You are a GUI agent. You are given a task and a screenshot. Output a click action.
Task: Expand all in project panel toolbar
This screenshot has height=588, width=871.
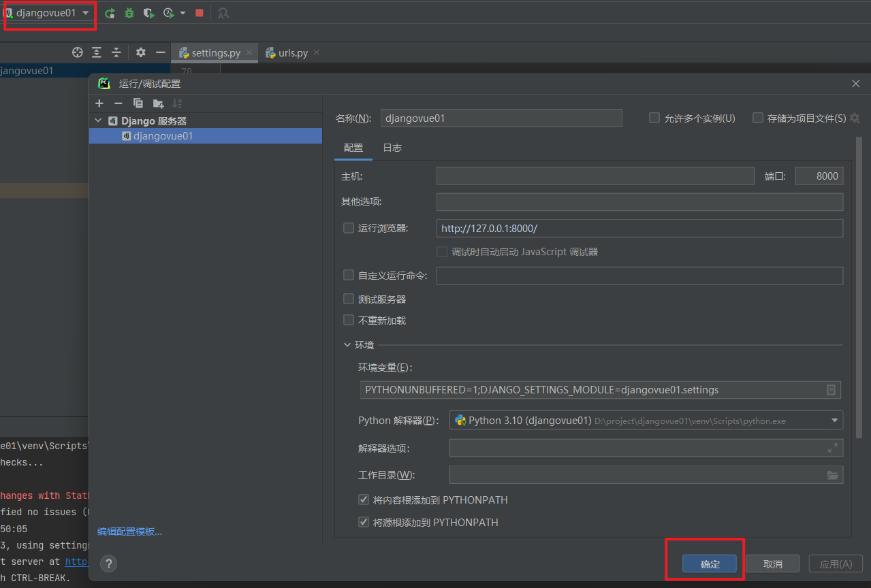[97, 52]
